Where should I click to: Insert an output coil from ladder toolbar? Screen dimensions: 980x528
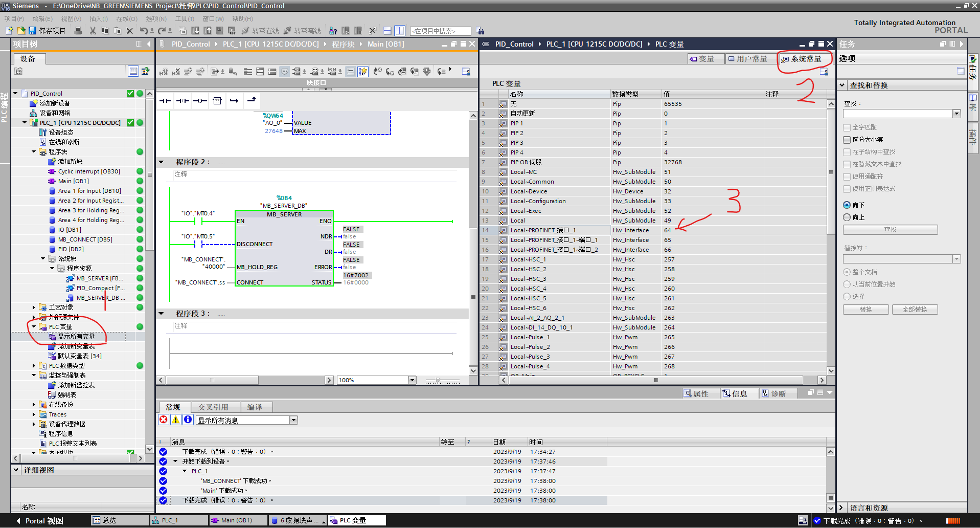point(200,101)
